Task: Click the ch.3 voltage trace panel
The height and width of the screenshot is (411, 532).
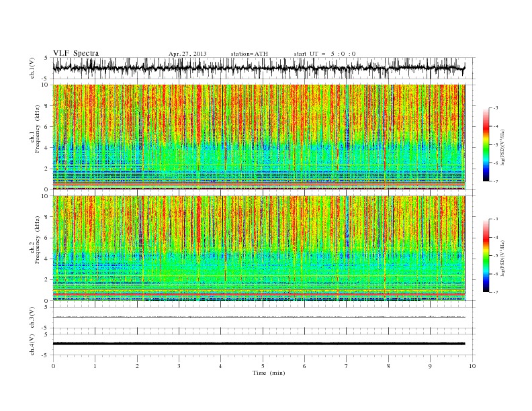Action: 263,318
